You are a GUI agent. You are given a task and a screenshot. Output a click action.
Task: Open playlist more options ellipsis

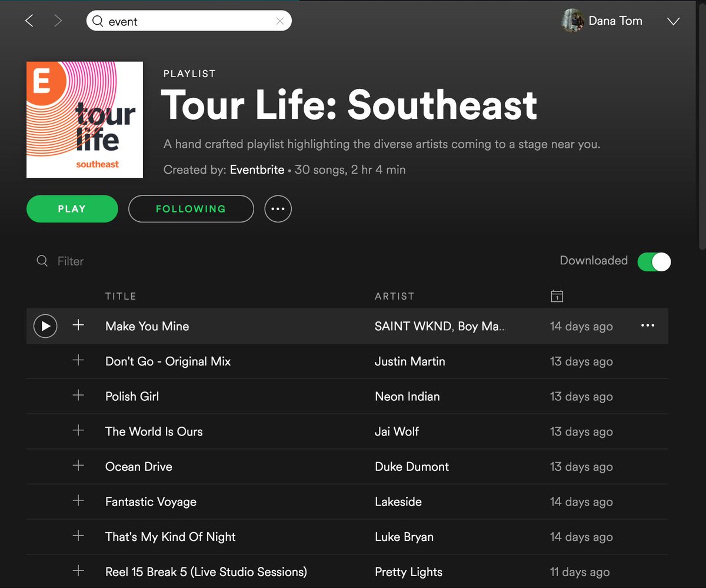coord(278,209)
